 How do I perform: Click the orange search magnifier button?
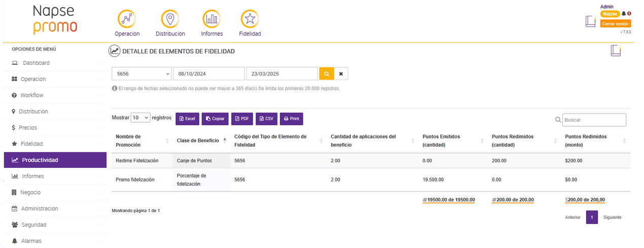click(327, 74)
